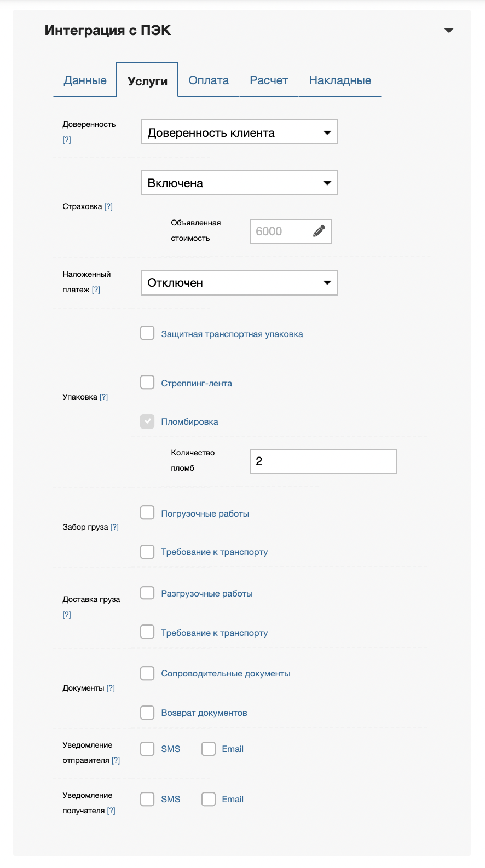Screen dimensions: 485x868
Task: Click help icon under Доверенность label
Action: coord(67,140)
